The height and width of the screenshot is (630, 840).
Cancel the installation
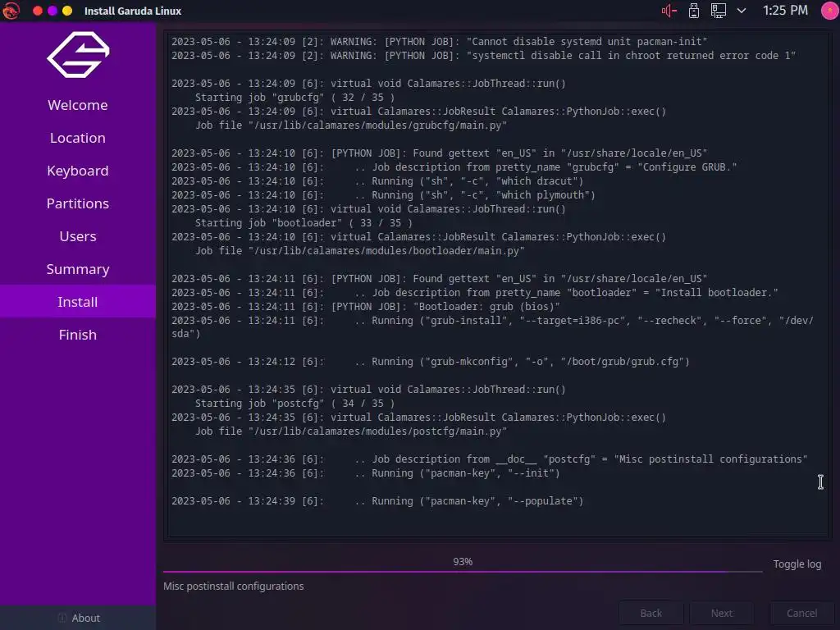[801, 613]
